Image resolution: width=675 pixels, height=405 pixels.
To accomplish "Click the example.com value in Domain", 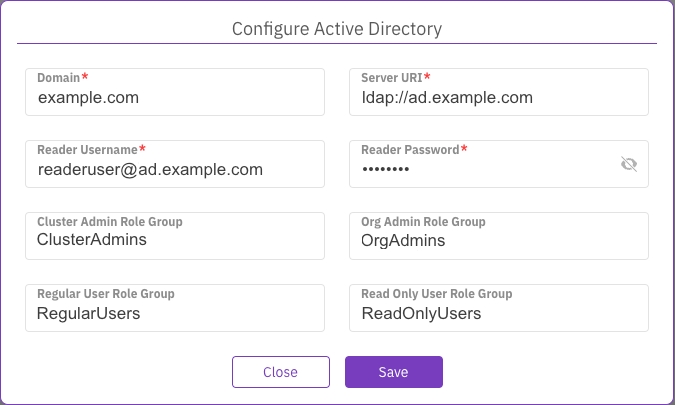I will pyautogui.click(x=88, y=98).
